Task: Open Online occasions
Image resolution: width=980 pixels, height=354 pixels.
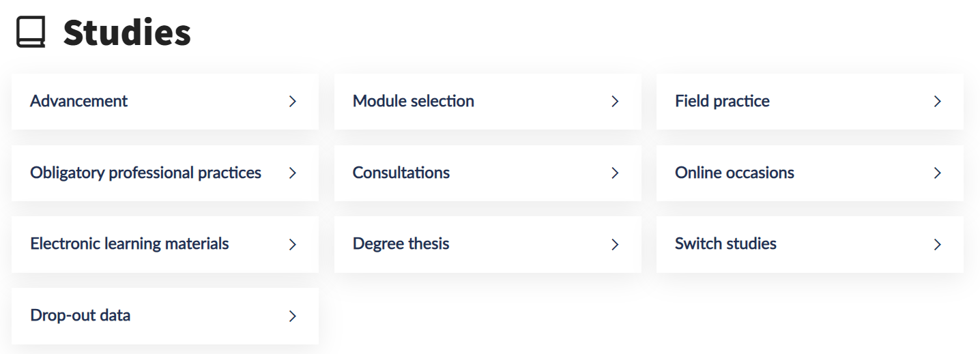Action: pyautogui.click(x=734, y=173)
